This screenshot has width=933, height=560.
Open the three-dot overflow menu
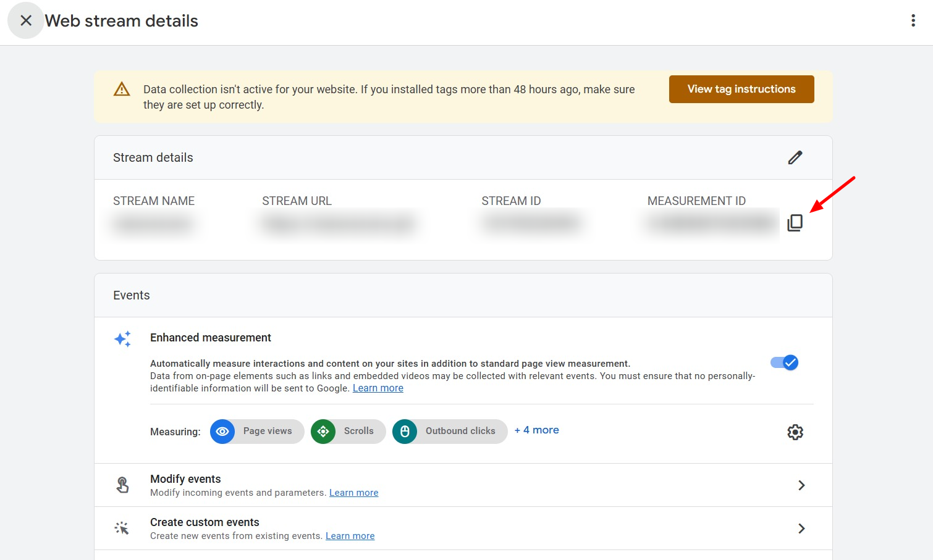tap(913, 20)
